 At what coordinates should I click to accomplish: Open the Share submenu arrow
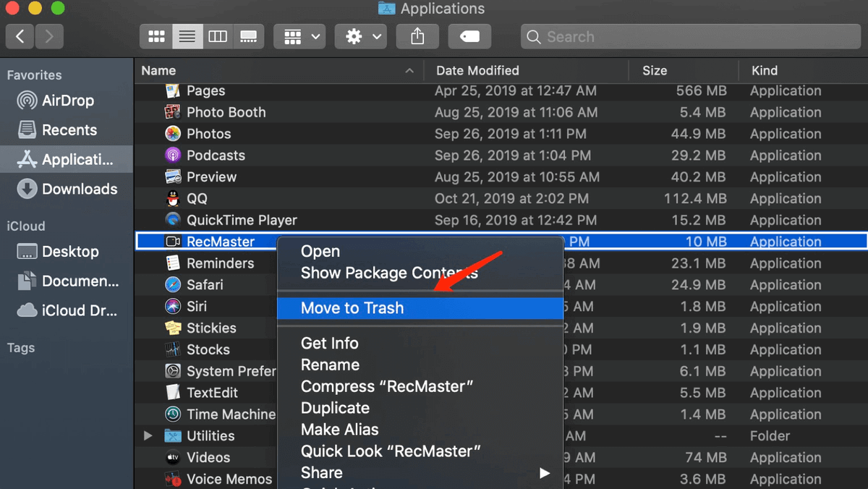tap(545, 473)
